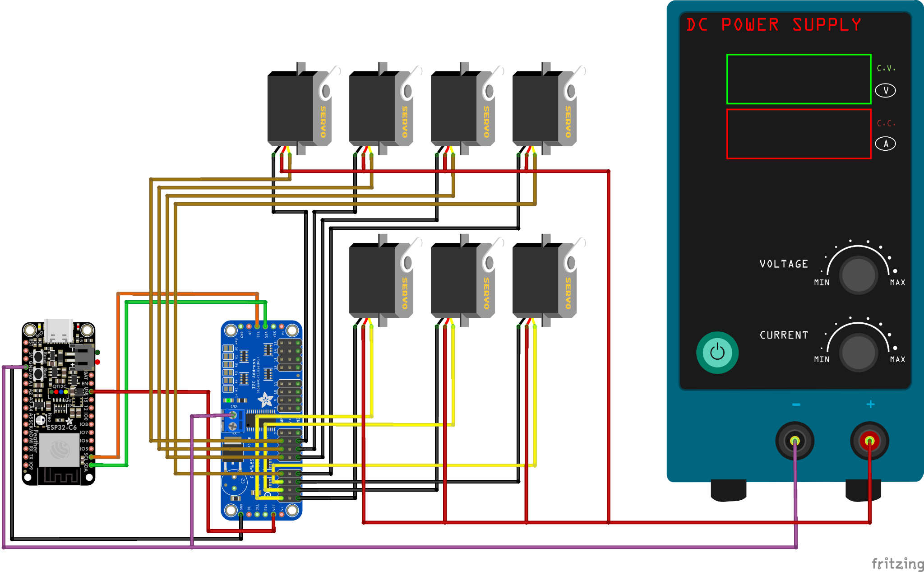Click the ESP32-C6 label on Feather
Screen dimensions: 924x572
[62, 427]
